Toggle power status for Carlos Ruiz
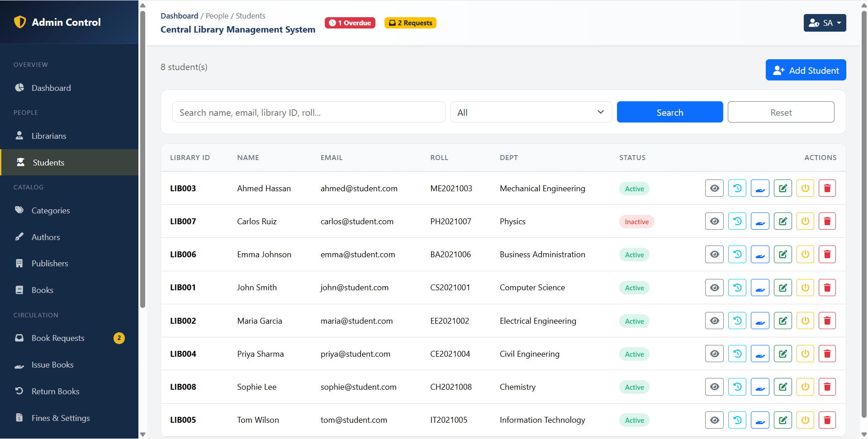 click(x=805, y=221)
